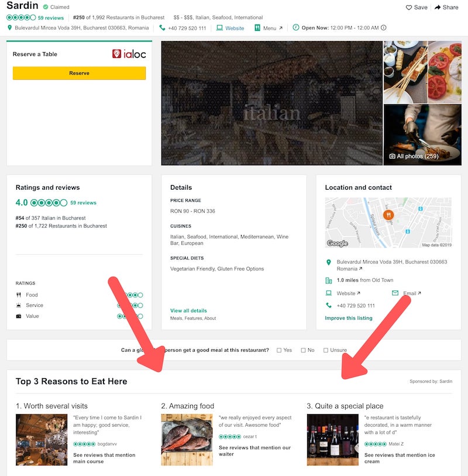The height and width of the screenshot is (476, 468).
Task: Click See reviews that mention our waiter
Action: pyautogui.click(x=255, y=451)
